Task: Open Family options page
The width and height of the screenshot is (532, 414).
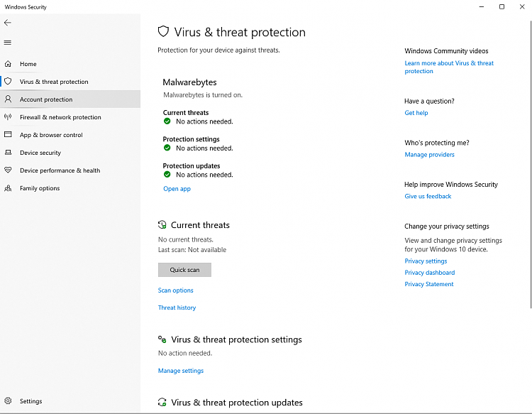Action: (70, 187)
